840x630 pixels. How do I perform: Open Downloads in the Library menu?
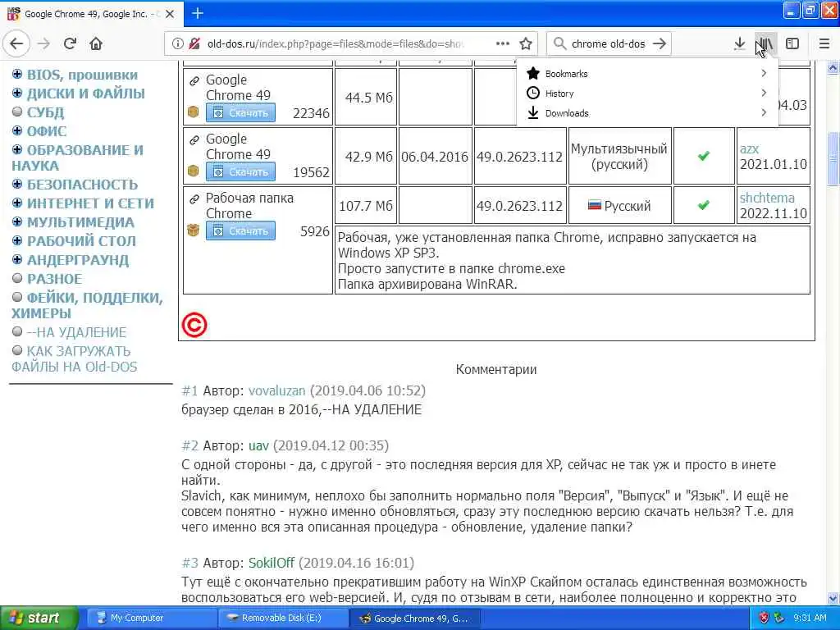point(647,113)
